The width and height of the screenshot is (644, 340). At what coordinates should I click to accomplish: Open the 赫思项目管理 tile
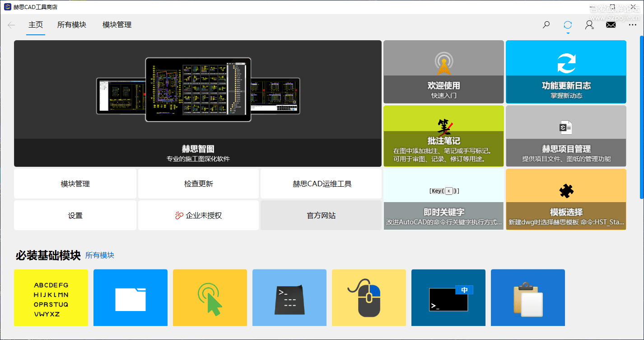[x=566, y=136]
